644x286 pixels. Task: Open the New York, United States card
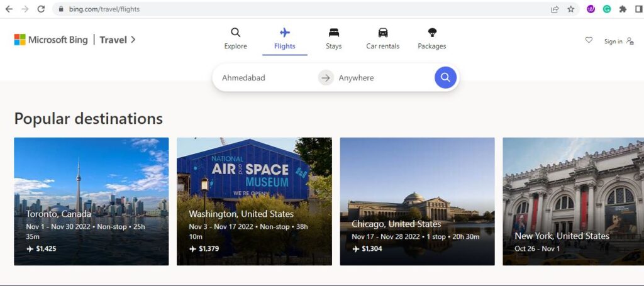click(x=574, y=201)
